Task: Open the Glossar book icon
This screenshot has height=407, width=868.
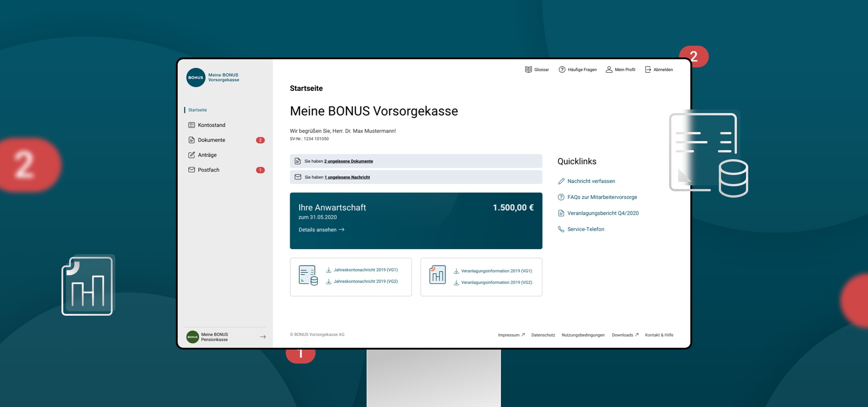Action: pos(528,70)
